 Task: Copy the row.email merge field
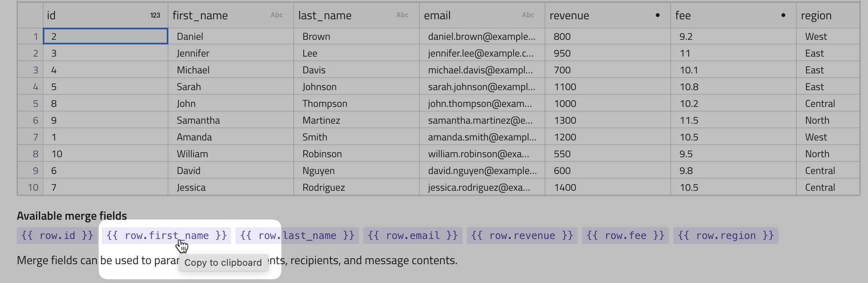(x=413, y=236)
